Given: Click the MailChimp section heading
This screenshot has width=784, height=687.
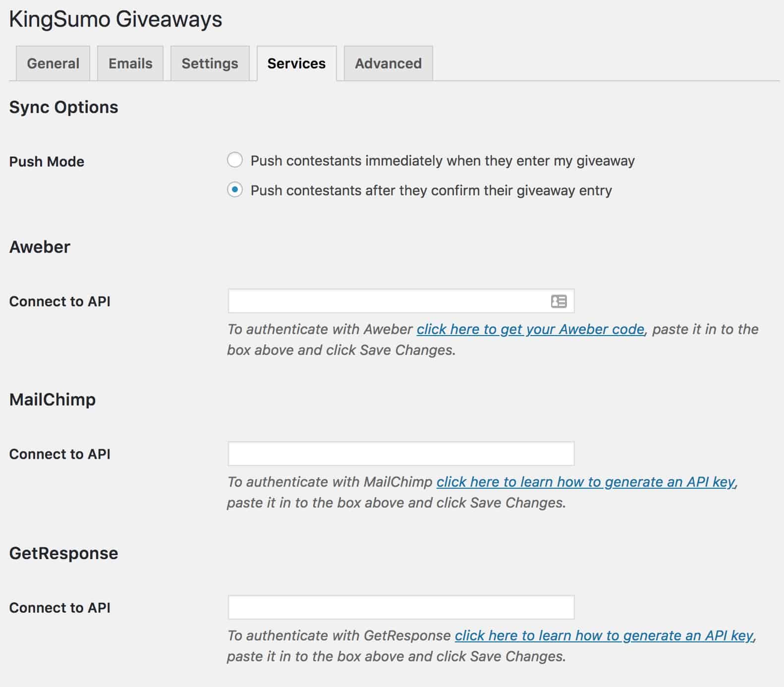Looking at the screenshot, I should tap(53, 400).
